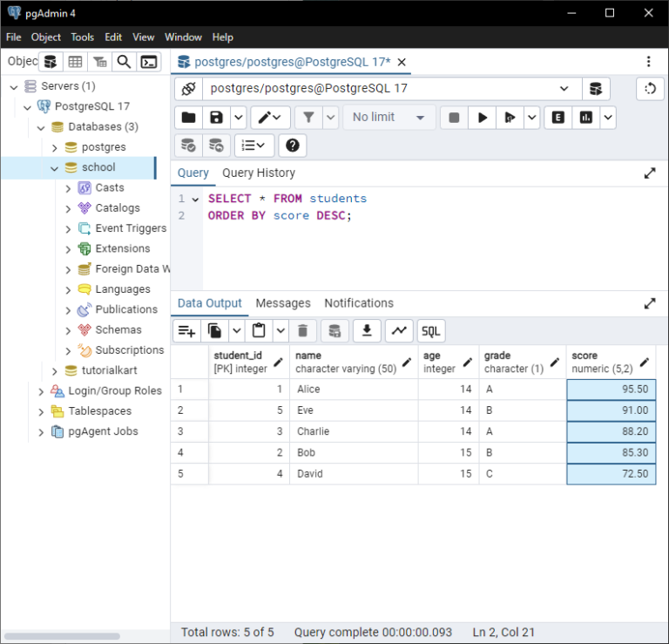Open the Graph Visualiser chart icon

point(399,330)
